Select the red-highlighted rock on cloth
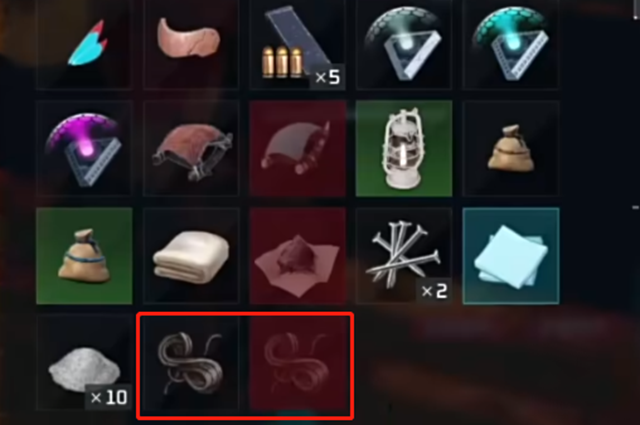Screen dimensions: 640x425 point(298,256)
